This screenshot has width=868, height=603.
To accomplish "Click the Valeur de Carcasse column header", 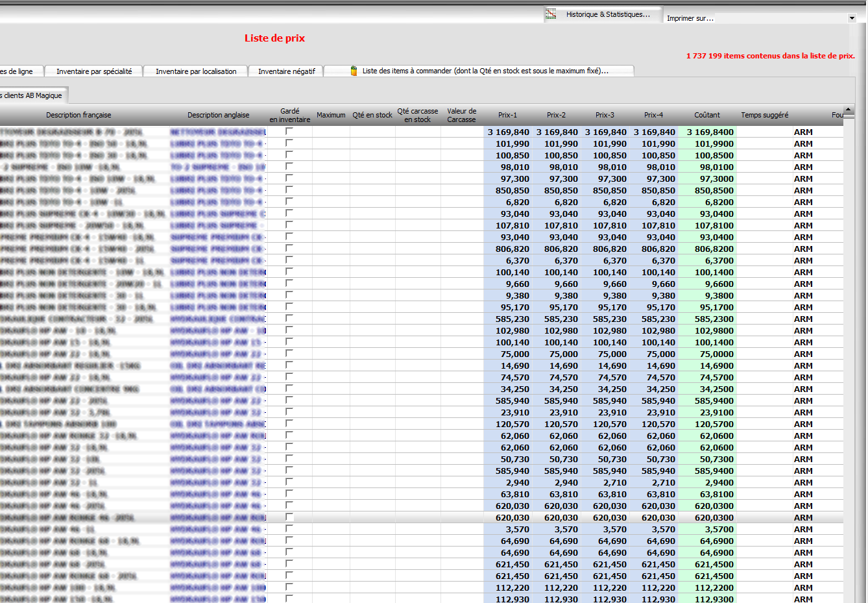I will (461, 115).
